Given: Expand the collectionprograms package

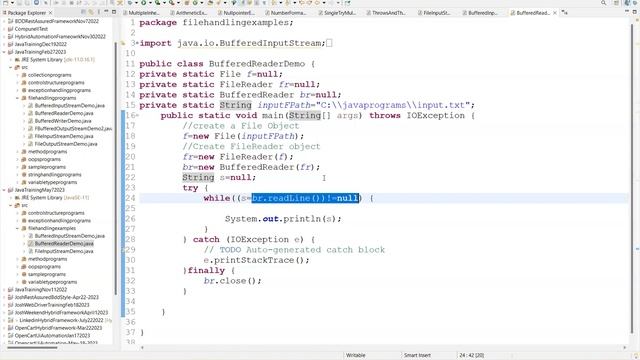Looking at the screenshot, I should [x=18, y=75].
